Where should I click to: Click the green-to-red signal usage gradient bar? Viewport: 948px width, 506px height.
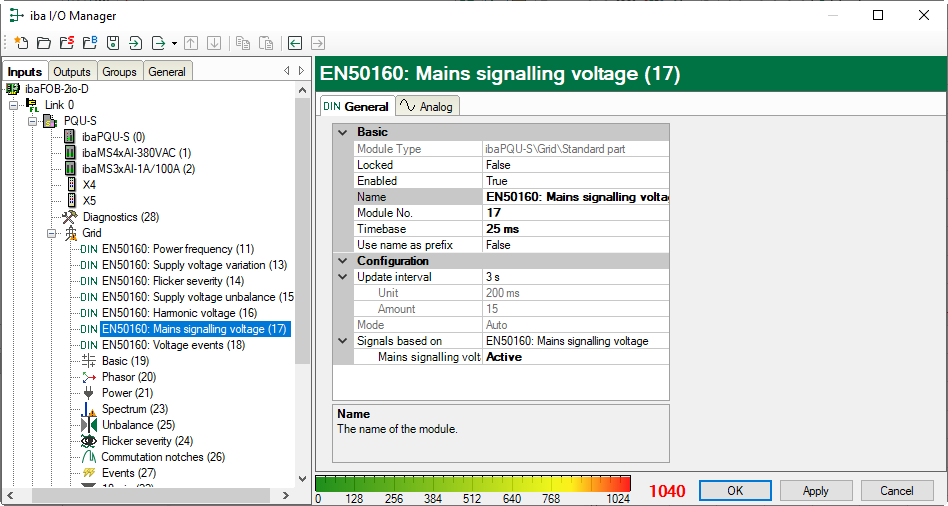tap(473, 483)
